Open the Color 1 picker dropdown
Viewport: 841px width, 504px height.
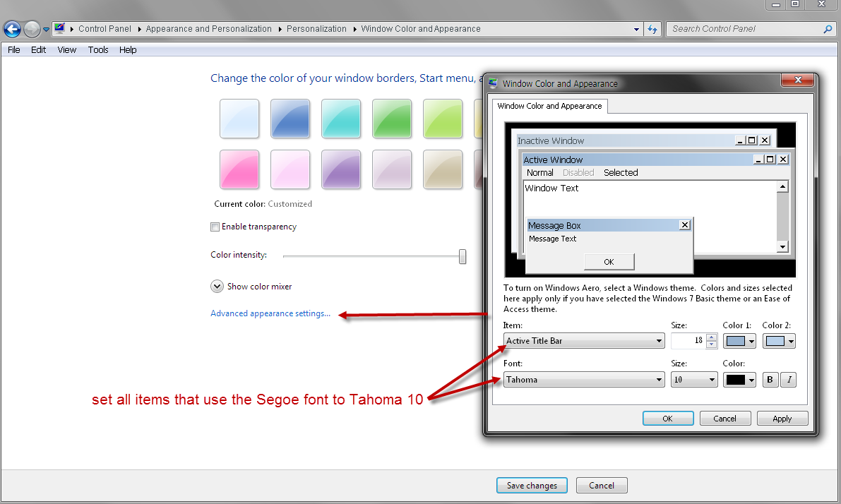point(739,341)
